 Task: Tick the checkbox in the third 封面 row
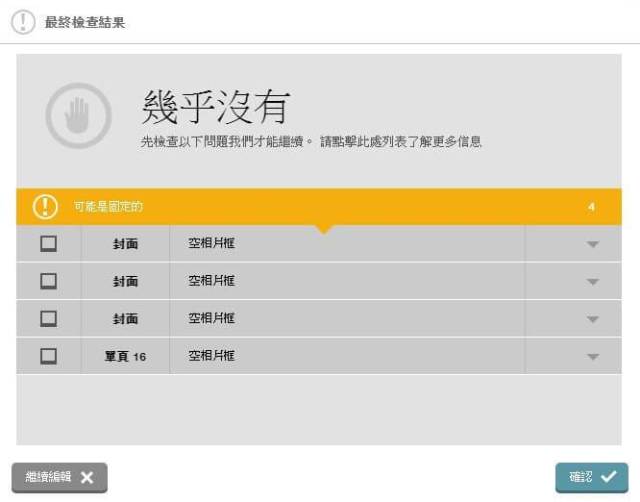(x=49, y=319)
